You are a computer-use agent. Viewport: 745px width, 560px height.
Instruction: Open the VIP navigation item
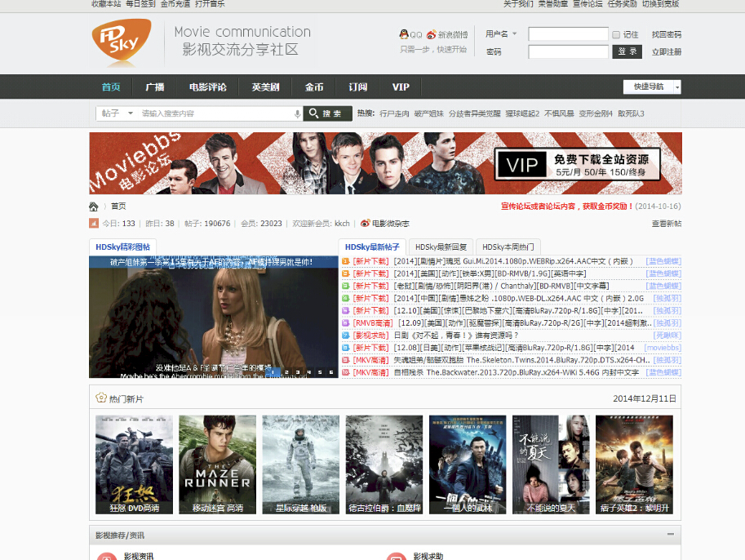[401, 87]
